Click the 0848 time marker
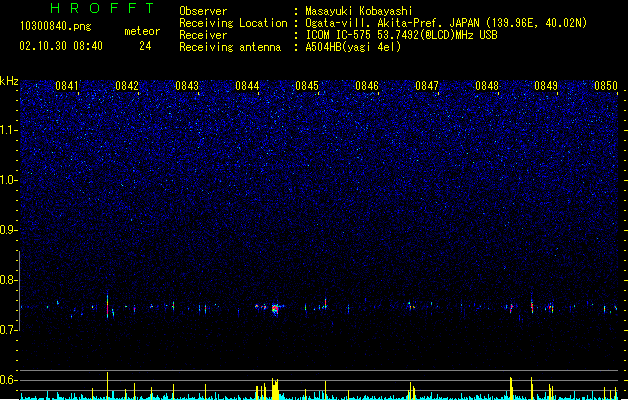Screen dimensions: 629x400 pyautogui.click(x=487, y=86)
